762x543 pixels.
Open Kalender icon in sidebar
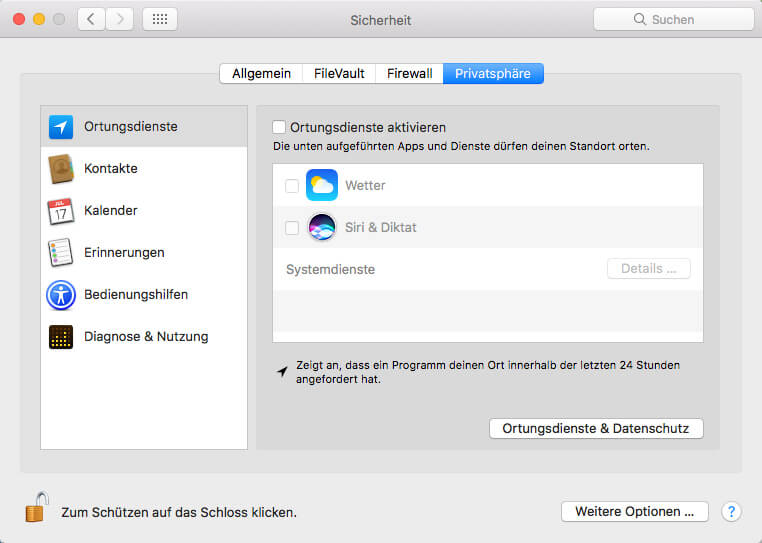click(61, 211)
